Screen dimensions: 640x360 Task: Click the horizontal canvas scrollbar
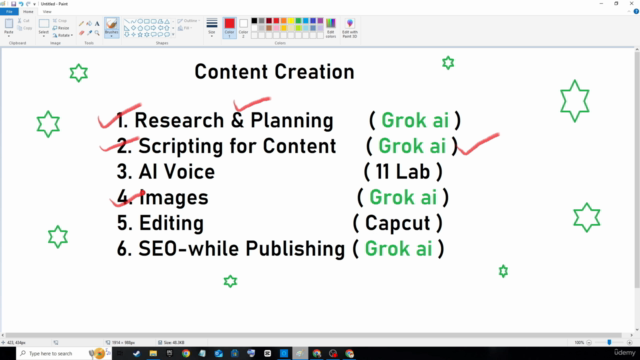coord(314,335)
